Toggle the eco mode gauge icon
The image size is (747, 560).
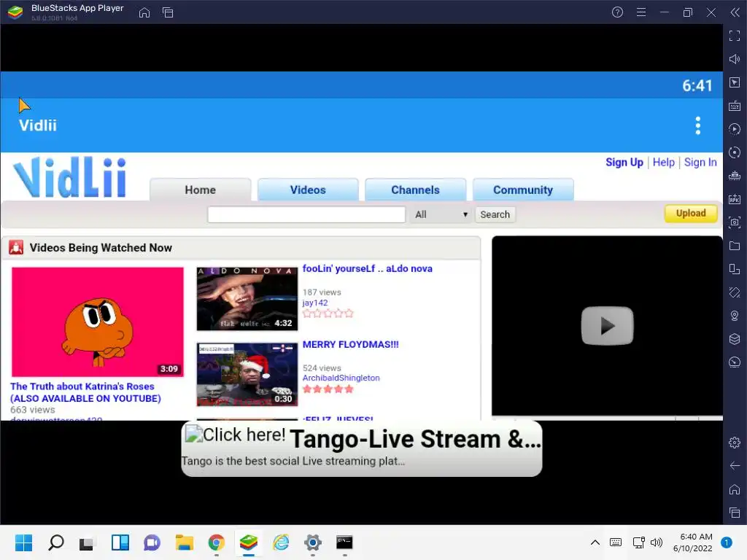point(734,362)
